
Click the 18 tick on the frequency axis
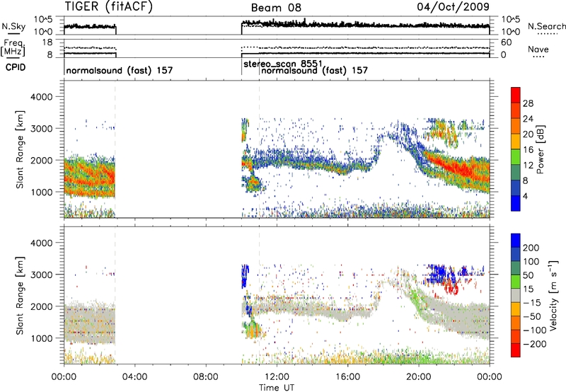[x=47, y=42]
